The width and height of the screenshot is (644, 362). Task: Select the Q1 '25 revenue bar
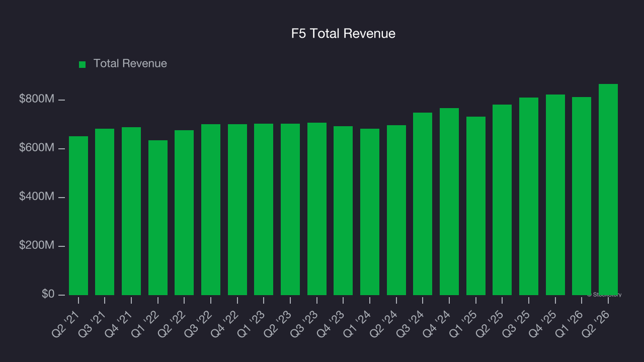click(x=476, y=206)
